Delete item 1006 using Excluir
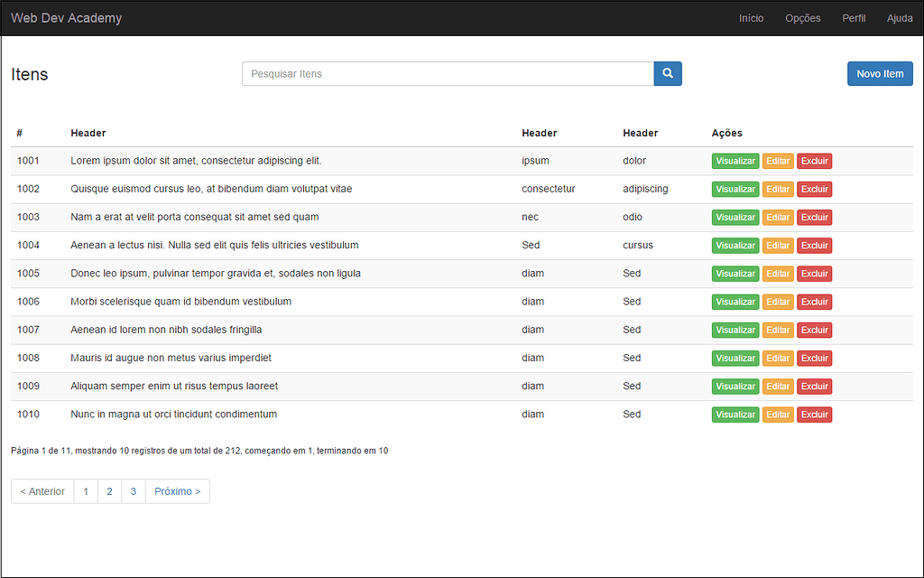This screenshot has height=578, width=924. (x=814, y=302)
